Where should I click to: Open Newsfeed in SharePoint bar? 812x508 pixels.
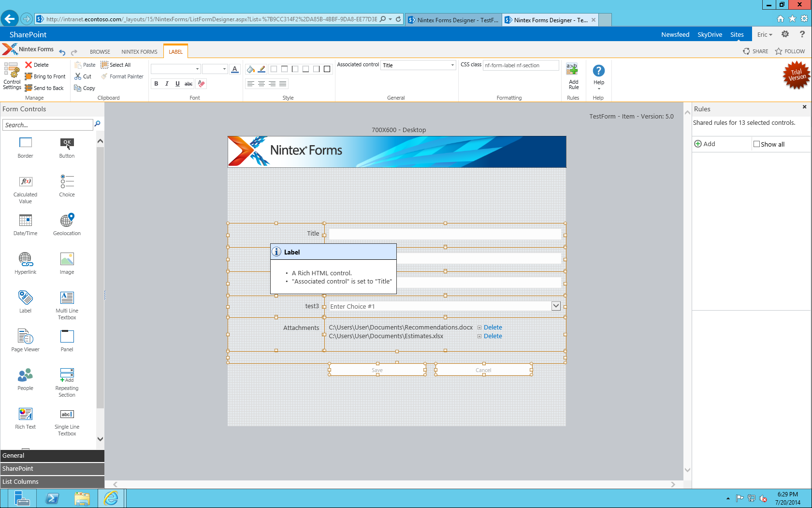point(675,35)
